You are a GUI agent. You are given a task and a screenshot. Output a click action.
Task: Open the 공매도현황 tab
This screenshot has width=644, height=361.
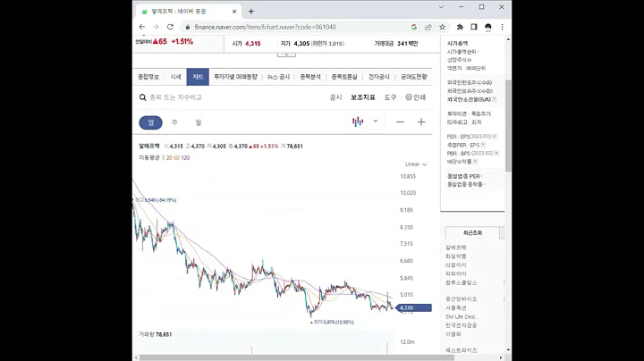pos(413,77)
